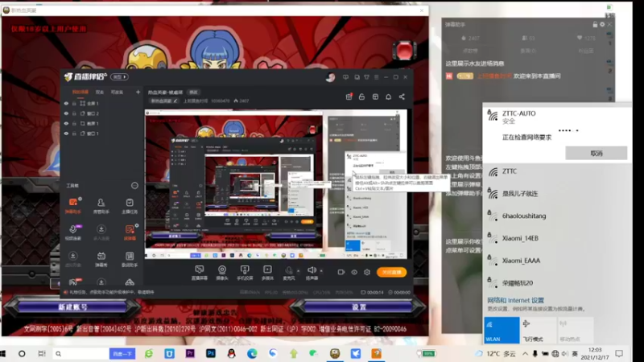Click the 扬声器 speaker icon
Screen dimensions: 644x362
[x=312, y=270]
